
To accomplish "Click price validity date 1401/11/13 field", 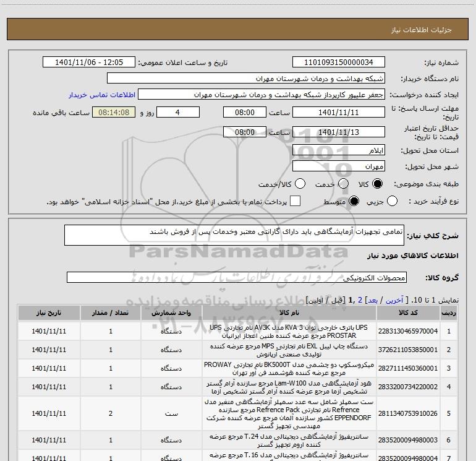I will point(339,132).
